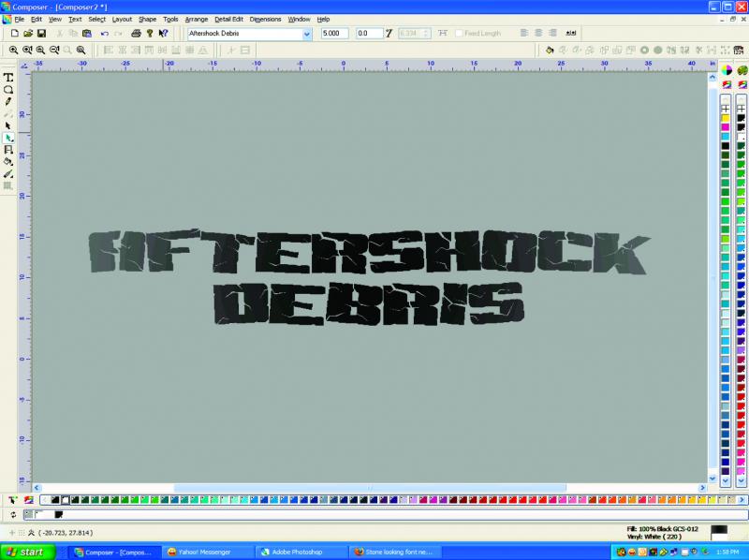Activate the context help pointer icon

coord(163,34)
